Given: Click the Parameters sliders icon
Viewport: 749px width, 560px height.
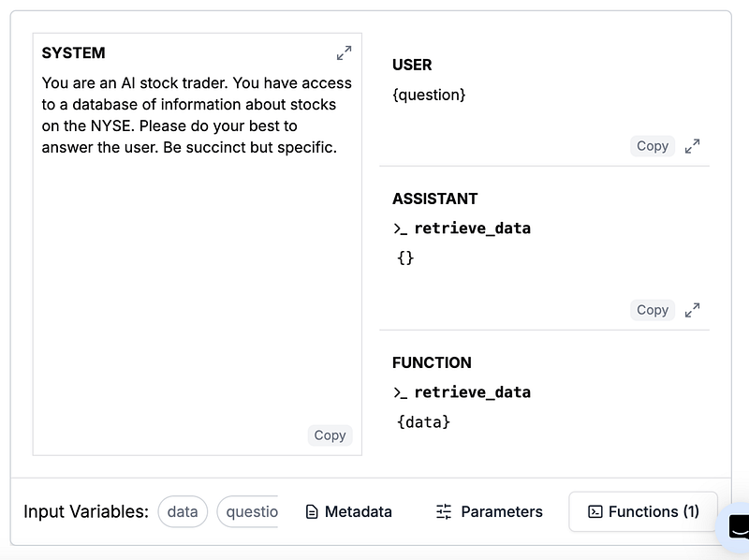Looking at the screenshot, I should tap(444, 512).
